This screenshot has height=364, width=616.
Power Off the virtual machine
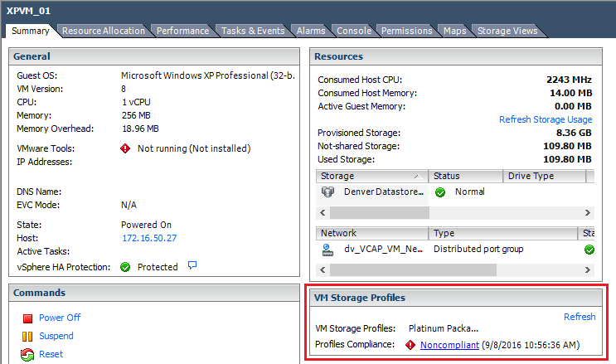click(60, 318)
